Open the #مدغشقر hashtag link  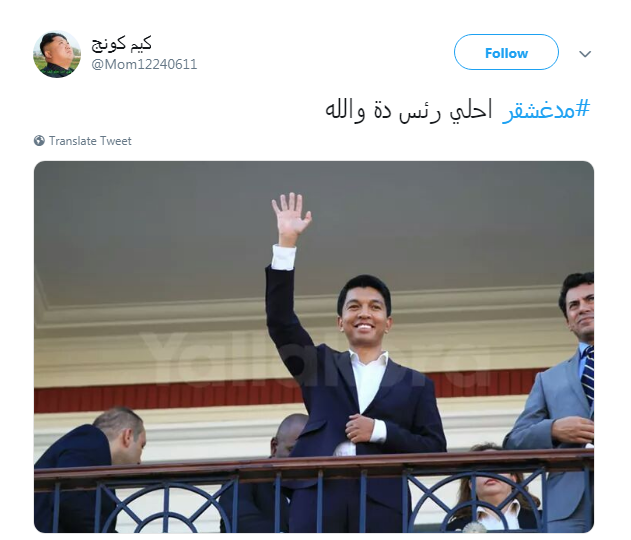click(546, 109)
